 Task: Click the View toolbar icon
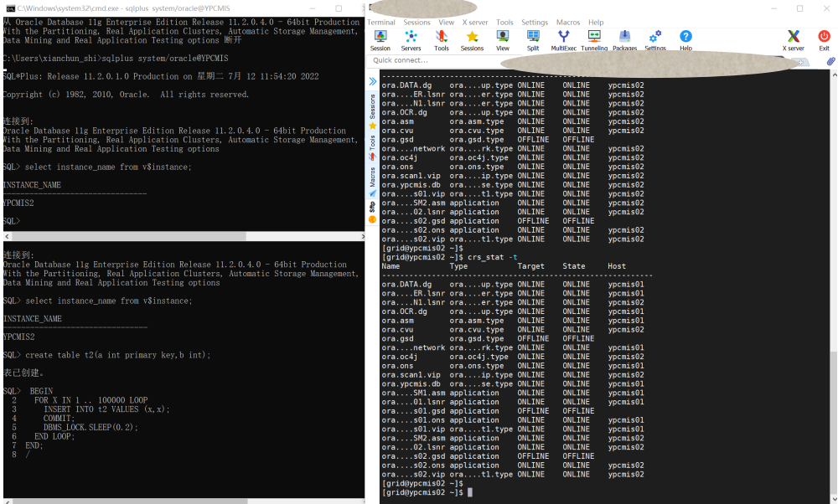click(x=502, y=40)
